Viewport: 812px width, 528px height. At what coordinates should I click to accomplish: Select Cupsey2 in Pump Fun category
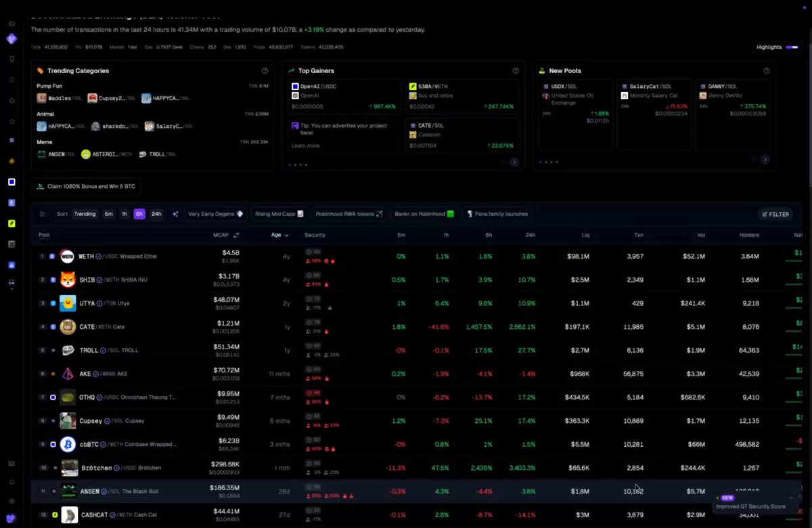(111, 98)
